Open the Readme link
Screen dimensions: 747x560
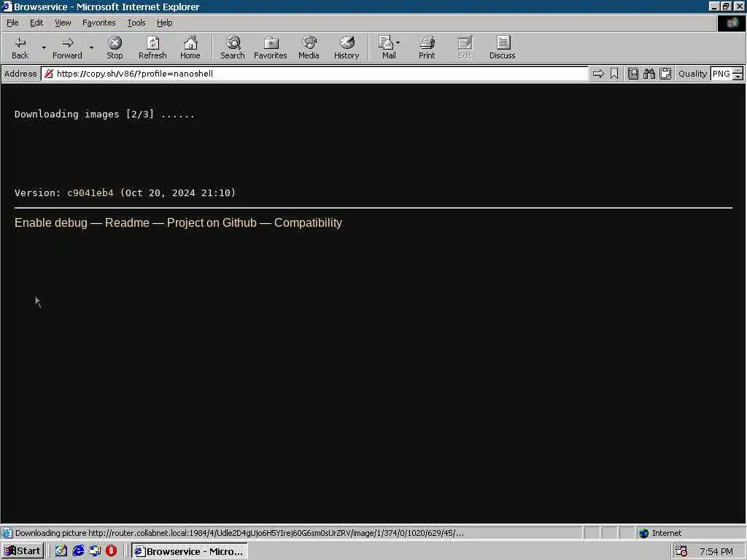pos(127,223)
